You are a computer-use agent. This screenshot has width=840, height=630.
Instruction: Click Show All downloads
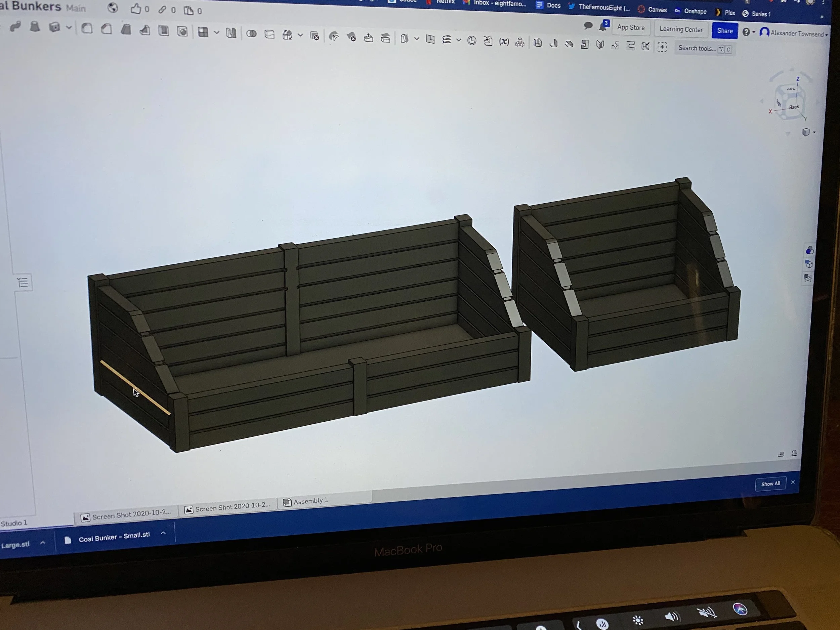coord(770,484)
